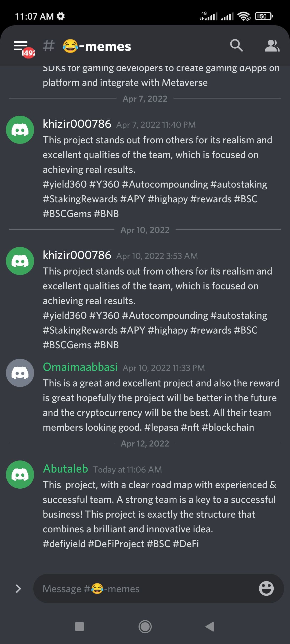
Task: Expand message options with the chevron arrow
Action: 18,588
